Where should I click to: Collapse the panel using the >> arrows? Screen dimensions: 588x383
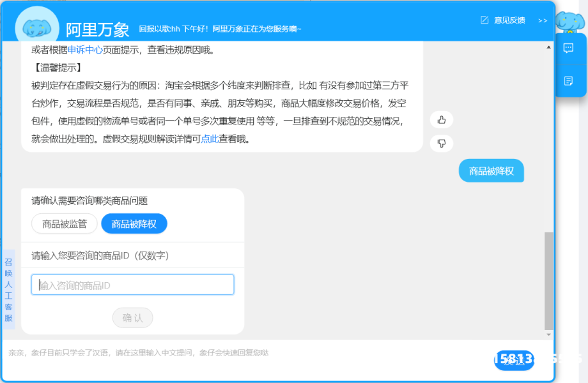click(543, 20)
